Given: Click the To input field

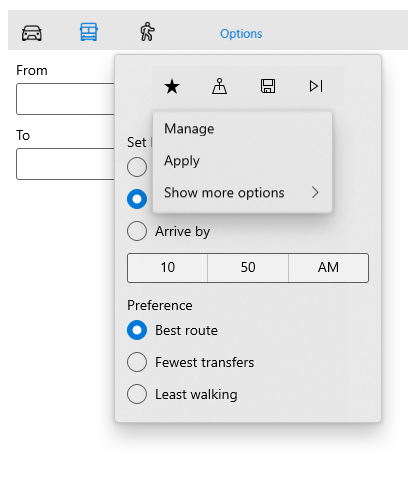Looking at the screenshot, I should click(66, 164).
